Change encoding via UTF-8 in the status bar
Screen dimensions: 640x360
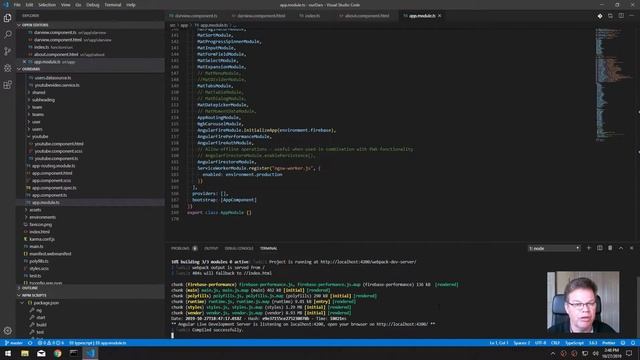click(x=540, y=343)
